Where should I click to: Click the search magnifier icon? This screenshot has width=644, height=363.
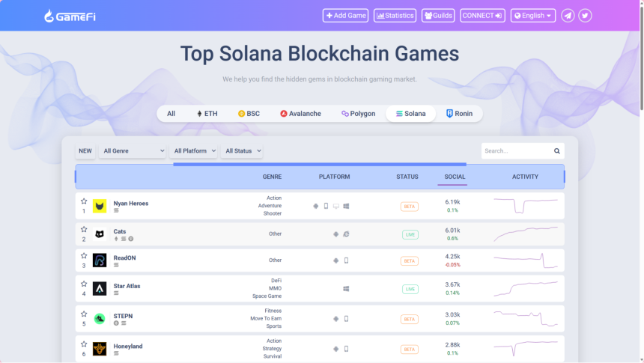pos(556,151)
